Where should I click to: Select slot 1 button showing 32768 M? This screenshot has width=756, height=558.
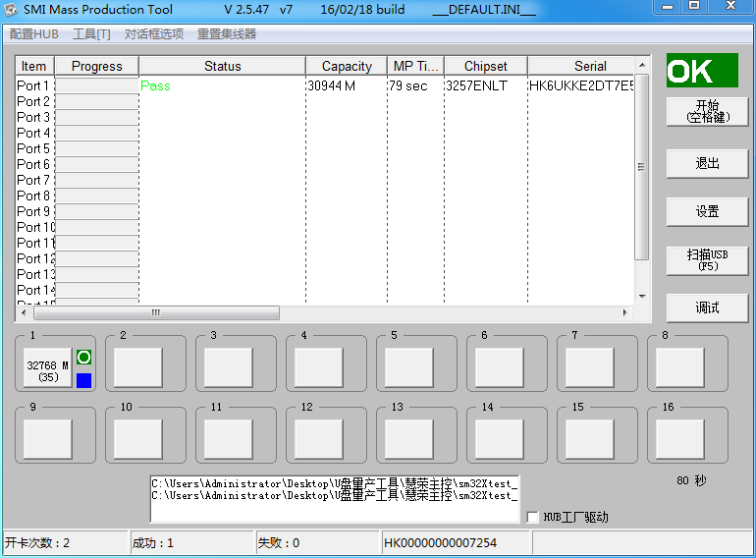click(48, 368)
